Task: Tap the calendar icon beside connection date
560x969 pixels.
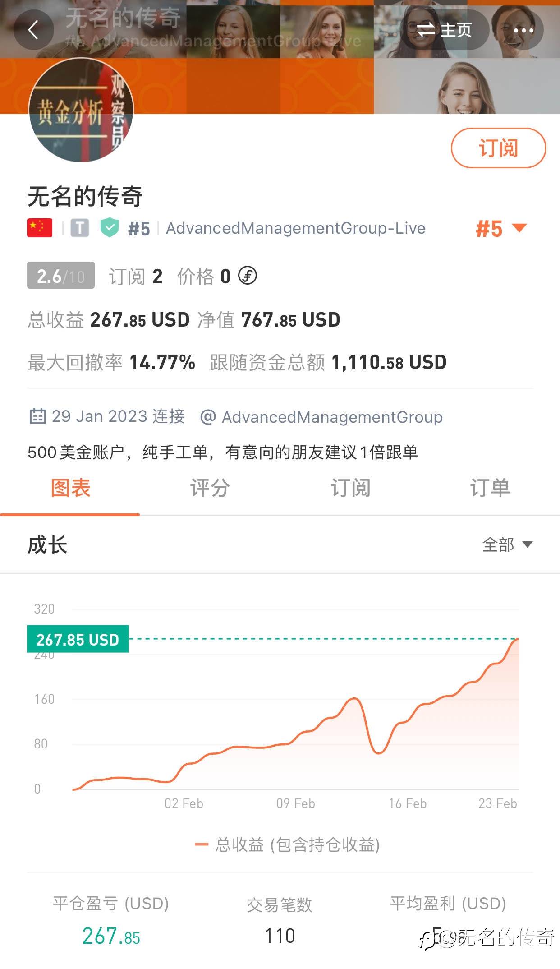Action: coord(37,416)
